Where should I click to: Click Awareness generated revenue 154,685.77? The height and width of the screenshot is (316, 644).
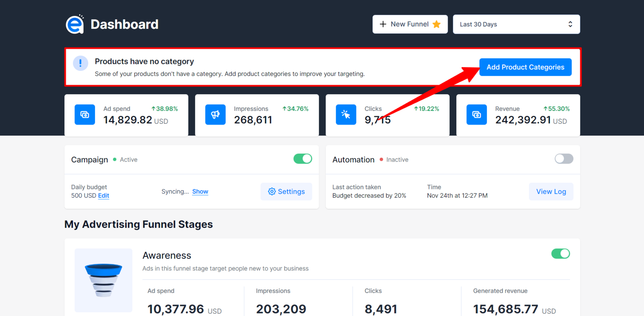(x=506, y=309)
